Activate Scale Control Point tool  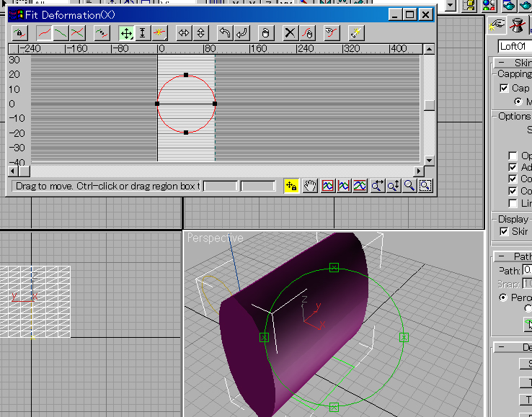pyautogui.click(x=143, y=33)
